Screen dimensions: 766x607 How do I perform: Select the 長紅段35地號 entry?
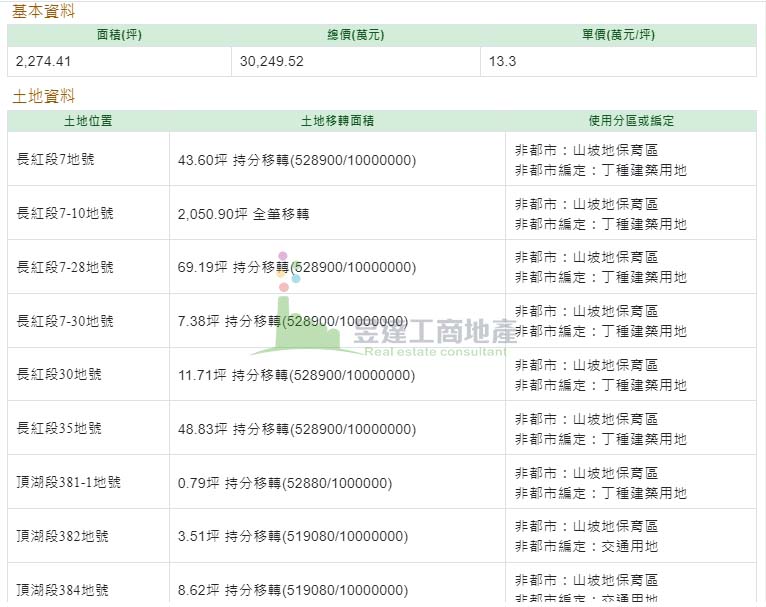(60, 429)
